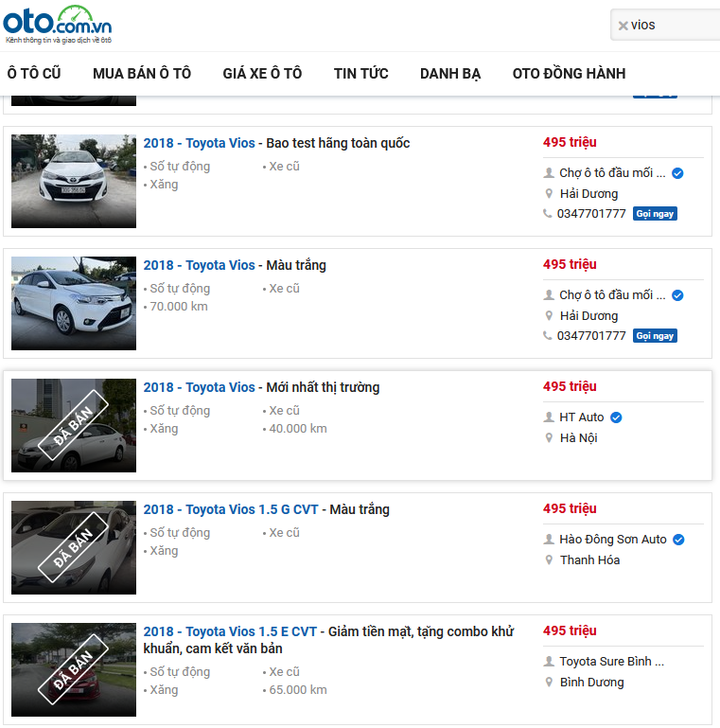Open the DANH BẠ menu

450,73
